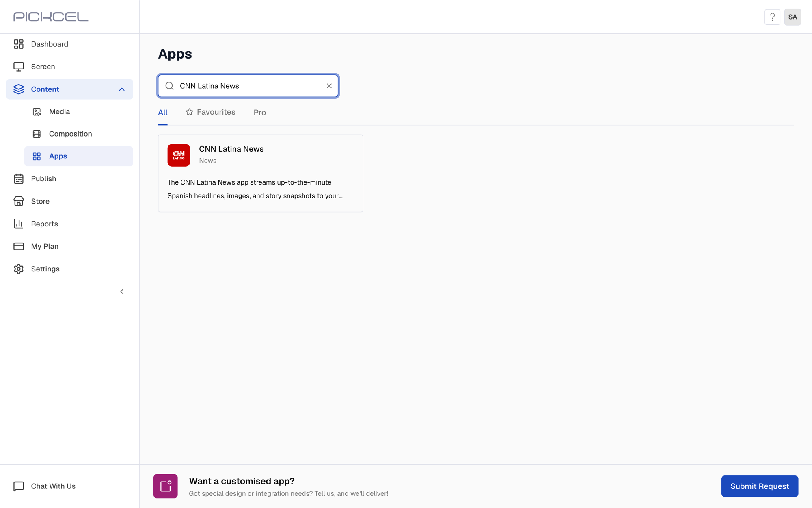Click the Settings gear icon
This screenshot has width=812, height=508.
click(x=19, y=269)
